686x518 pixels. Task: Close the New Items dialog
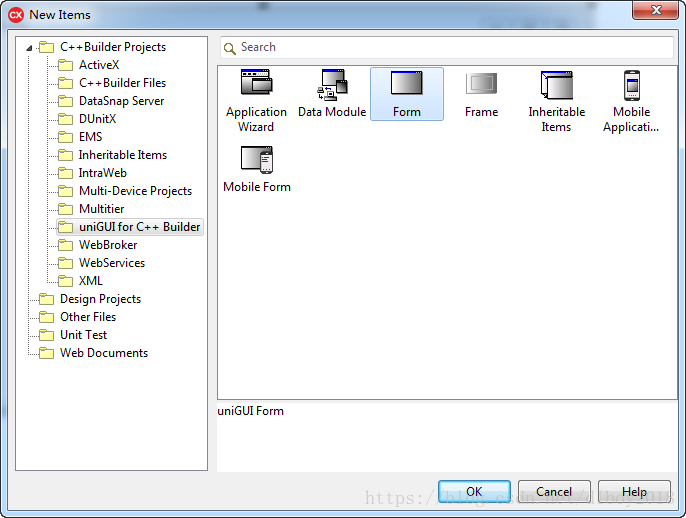point(655,10)
